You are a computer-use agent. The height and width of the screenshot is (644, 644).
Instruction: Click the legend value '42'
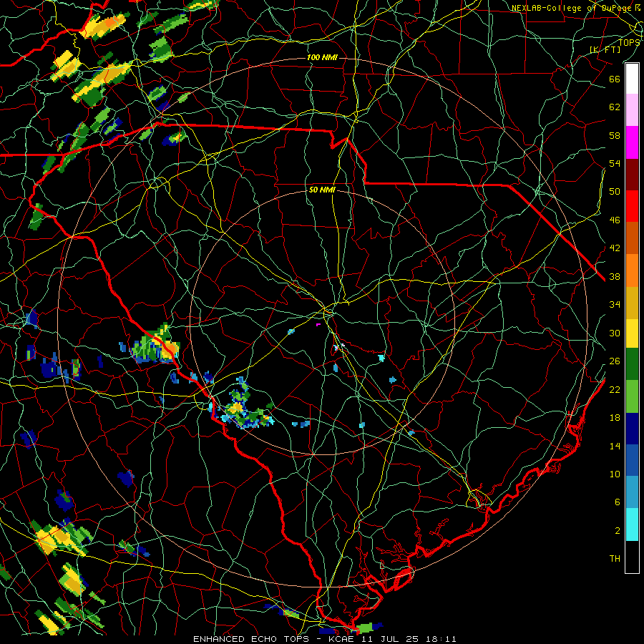615,248
